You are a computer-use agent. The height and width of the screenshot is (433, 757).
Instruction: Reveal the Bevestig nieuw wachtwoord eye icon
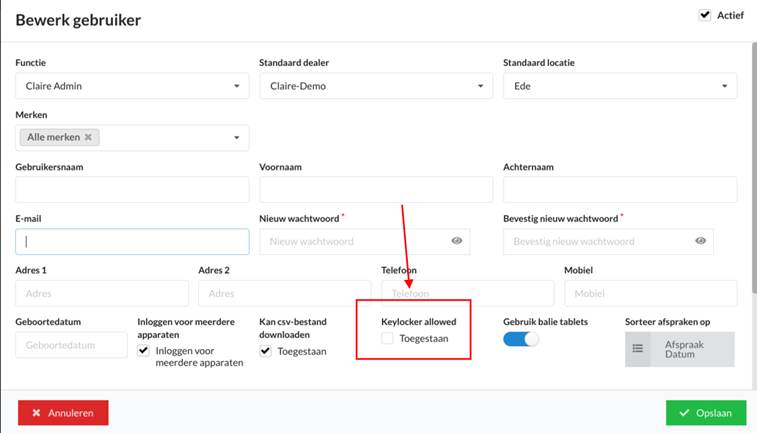click(x=701, y=241)
